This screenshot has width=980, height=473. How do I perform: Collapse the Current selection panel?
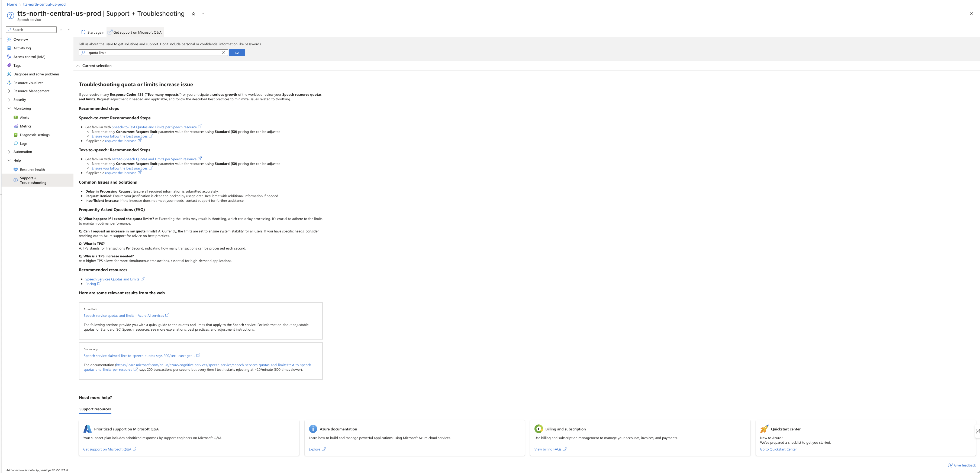click(78, 66)
